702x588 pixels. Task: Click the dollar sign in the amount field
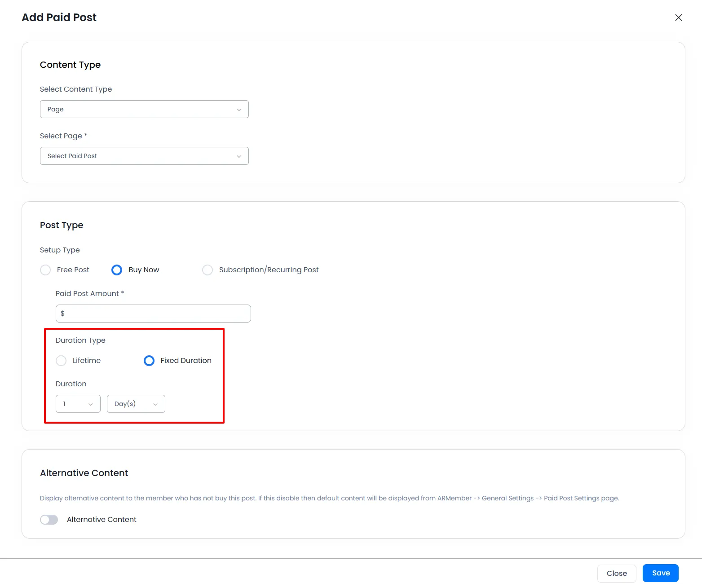click(62, 314)
